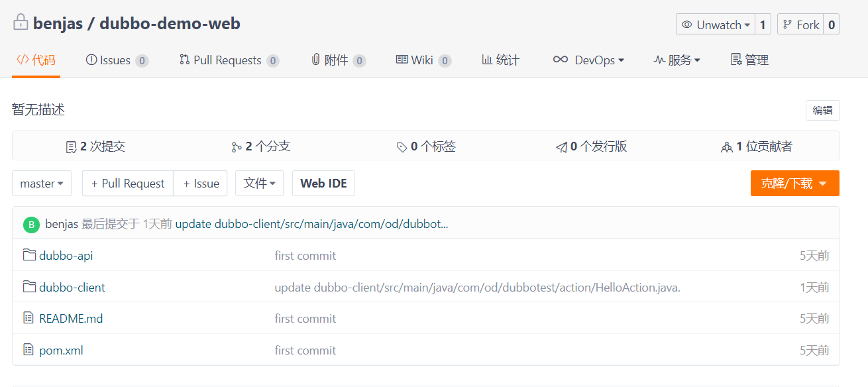Click the 编辑 description button
Screen dimensions: 868x387
click(x=822, y=111)
